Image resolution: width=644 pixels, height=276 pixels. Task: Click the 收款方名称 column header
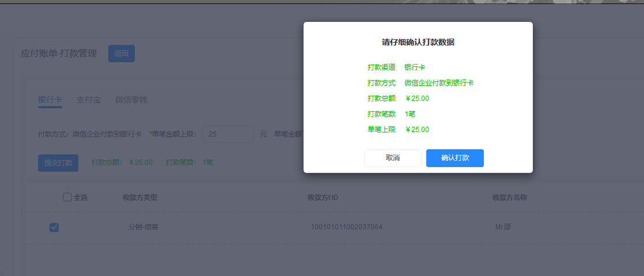coord(510,198)
